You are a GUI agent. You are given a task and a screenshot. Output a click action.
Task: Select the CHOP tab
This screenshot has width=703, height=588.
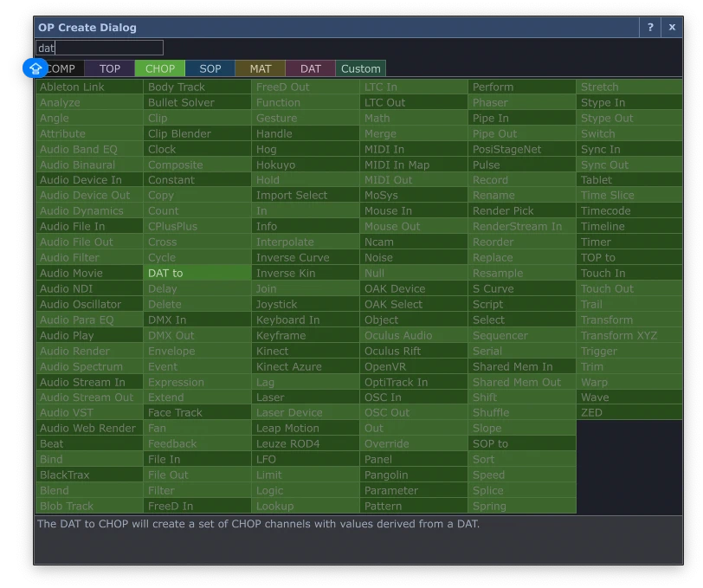[x=159, y=68]
